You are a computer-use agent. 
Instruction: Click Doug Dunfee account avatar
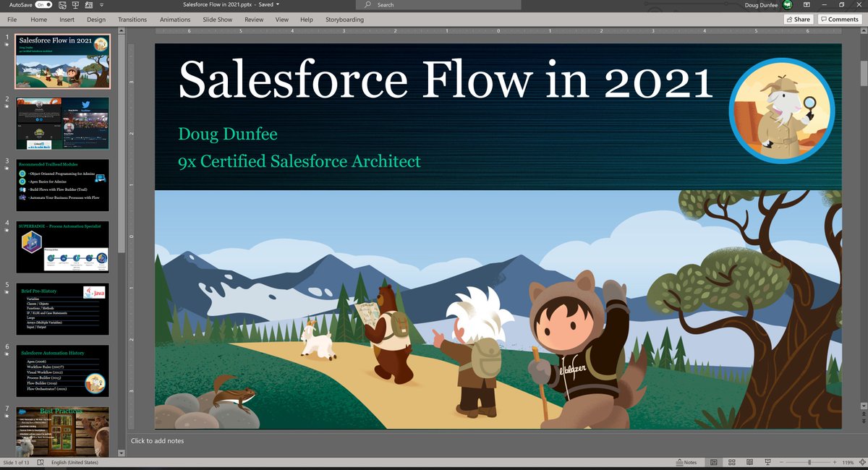[787, 4]
